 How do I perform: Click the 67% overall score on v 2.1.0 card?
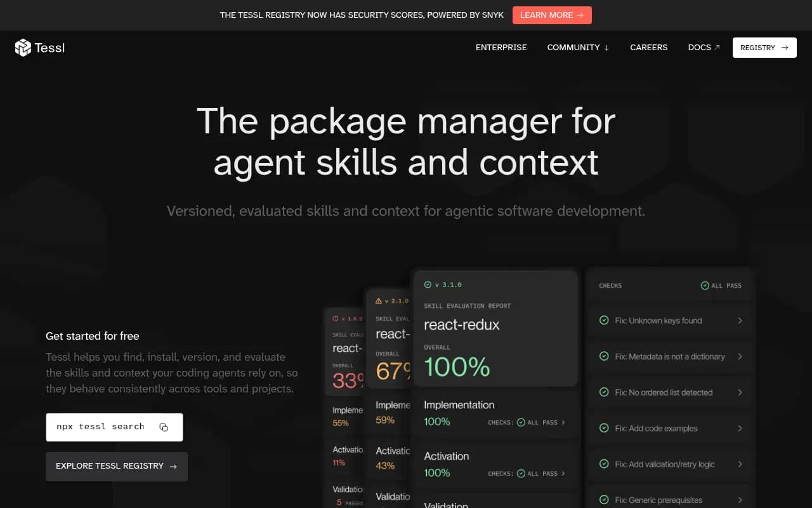(394, 371)
